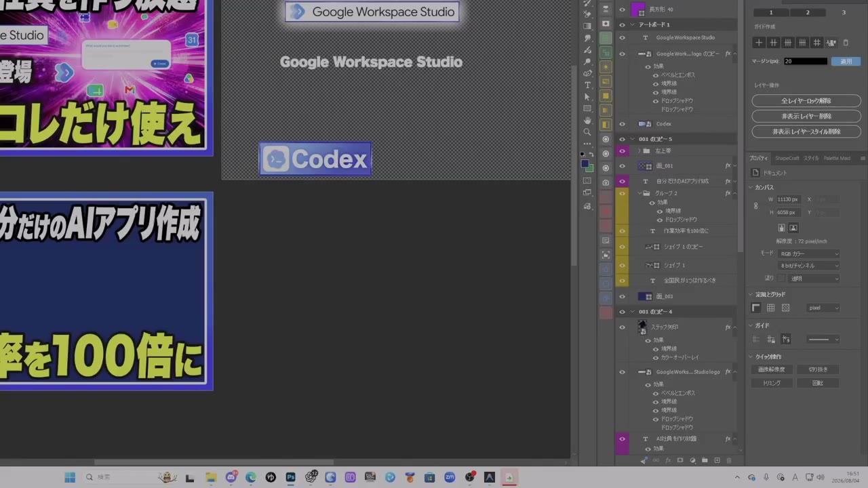Screen dimensions: 868x488
Task: Create a new layer with plus icon
Action: [x=717, y=460]
